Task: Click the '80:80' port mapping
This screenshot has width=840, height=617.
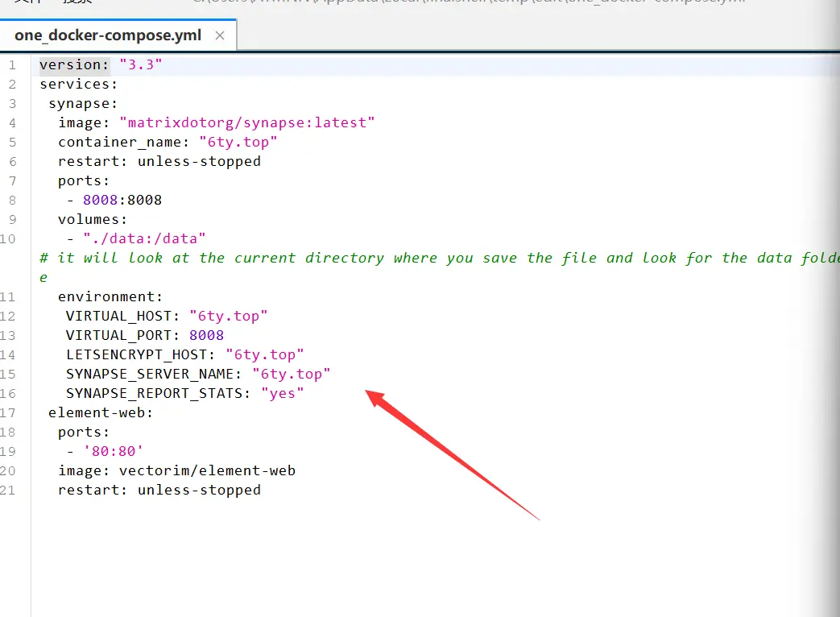Action: point(113,451)
